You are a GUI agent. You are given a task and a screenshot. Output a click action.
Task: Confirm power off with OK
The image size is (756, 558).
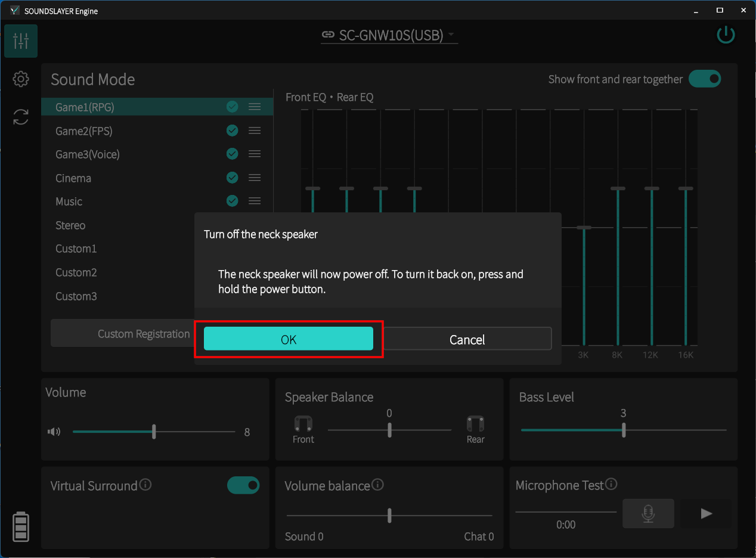click(x=289, y=339)
